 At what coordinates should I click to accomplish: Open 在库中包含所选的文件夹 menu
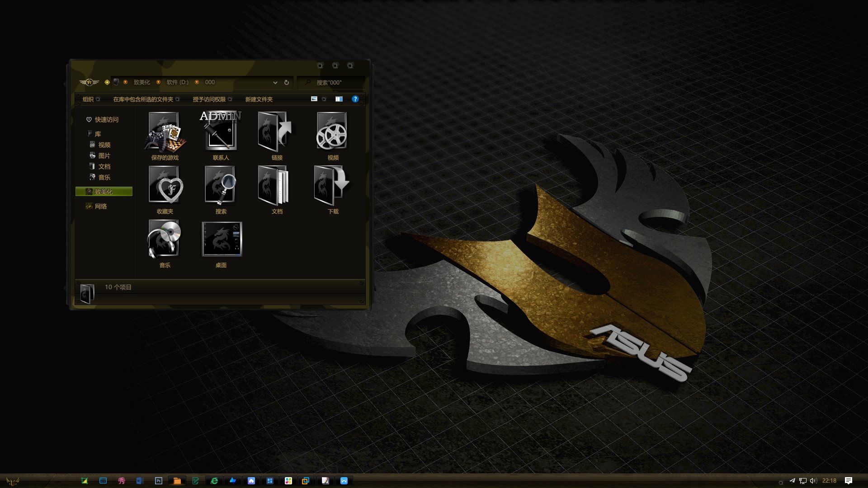(146, 99)
